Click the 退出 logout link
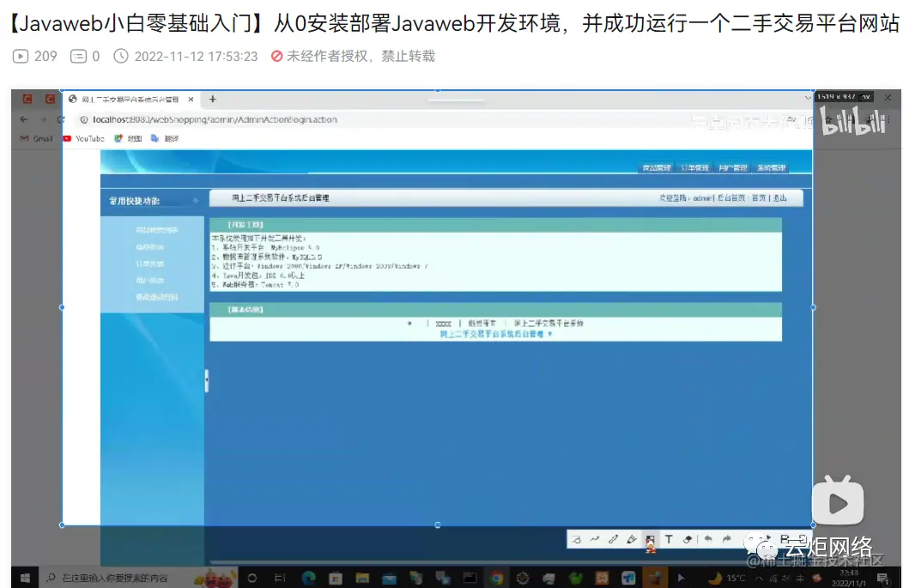The width and height of the screenshot is (903, 588). tap(780, 197)
